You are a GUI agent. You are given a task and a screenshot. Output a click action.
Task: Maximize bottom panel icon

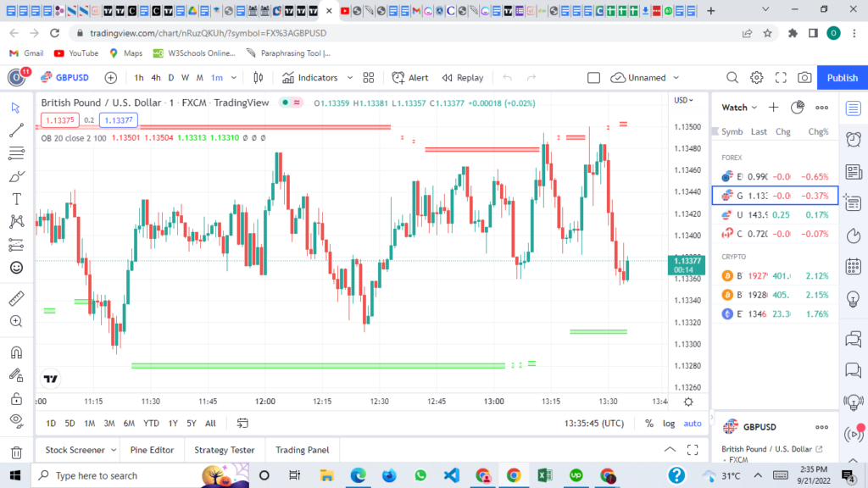693,450
